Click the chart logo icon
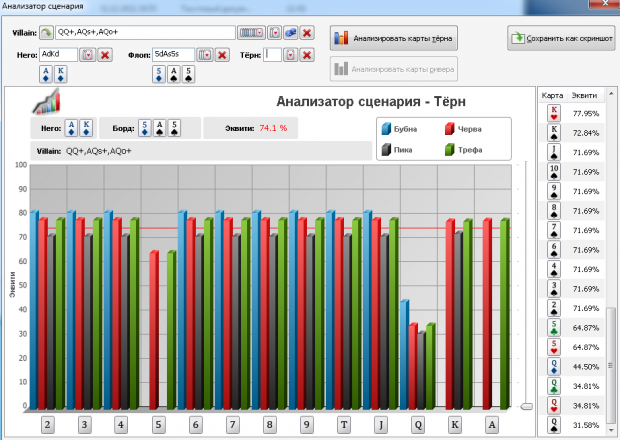 [47, 102]
